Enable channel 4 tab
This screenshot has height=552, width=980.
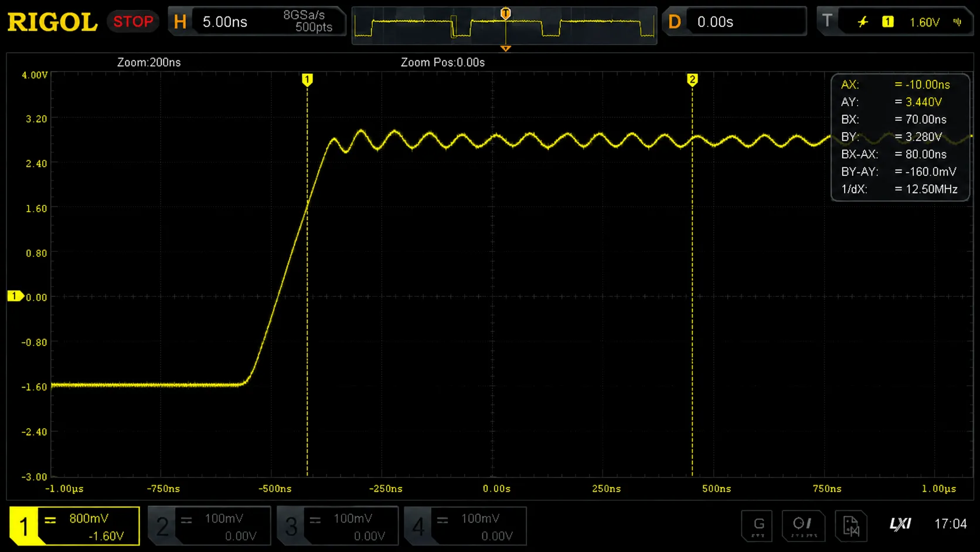465,526
